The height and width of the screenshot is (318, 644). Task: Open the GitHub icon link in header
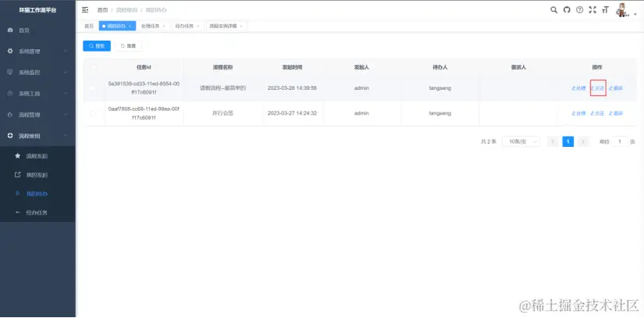click(567, 10)
